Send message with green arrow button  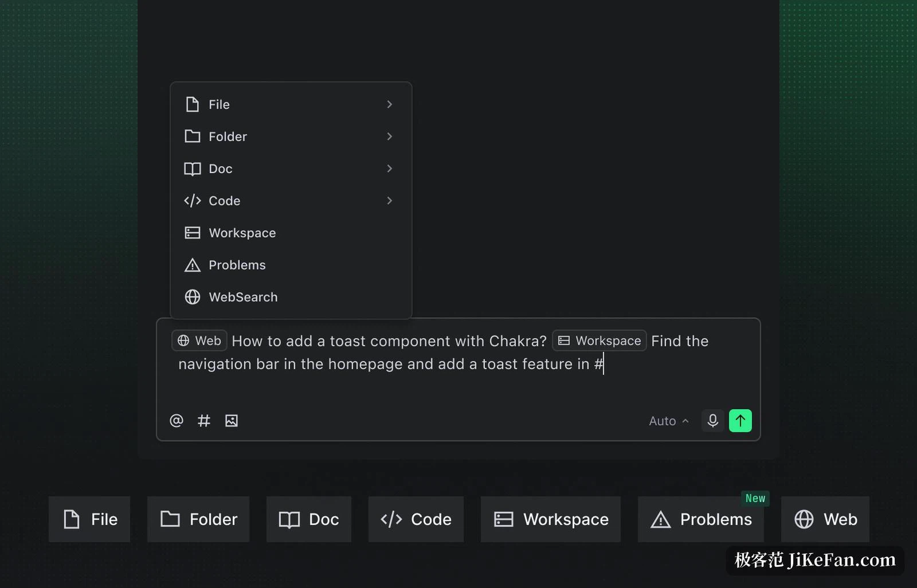740,421
